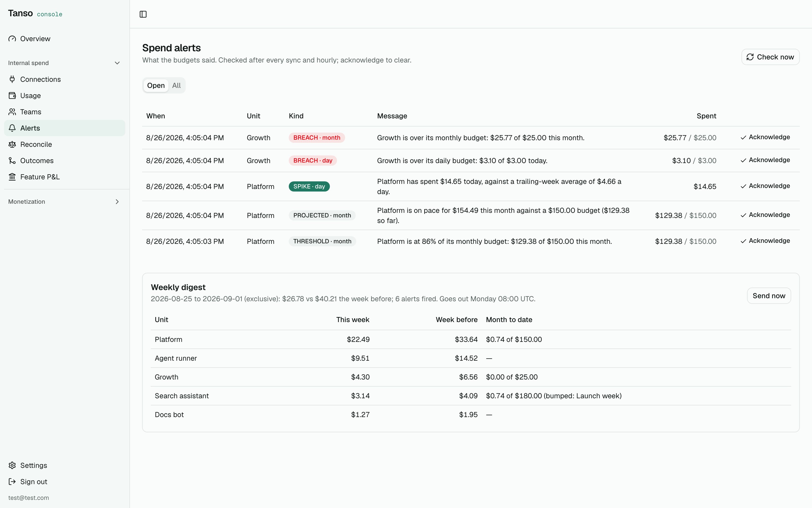Switch to the Open alerts tab
Screen dimensions: 812x508
(x=156, y=85)
